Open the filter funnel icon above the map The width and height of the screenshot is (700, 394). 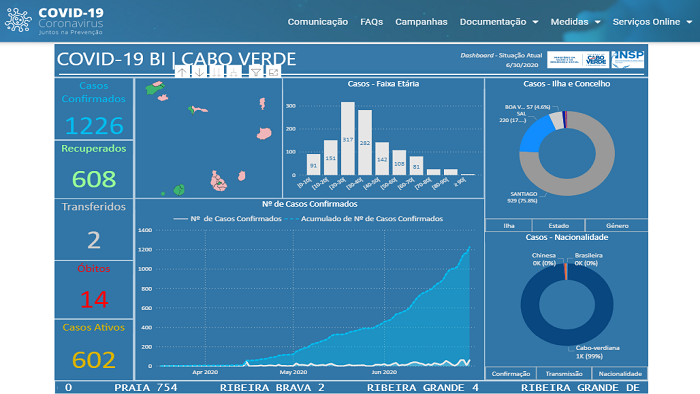coord(256,72)
